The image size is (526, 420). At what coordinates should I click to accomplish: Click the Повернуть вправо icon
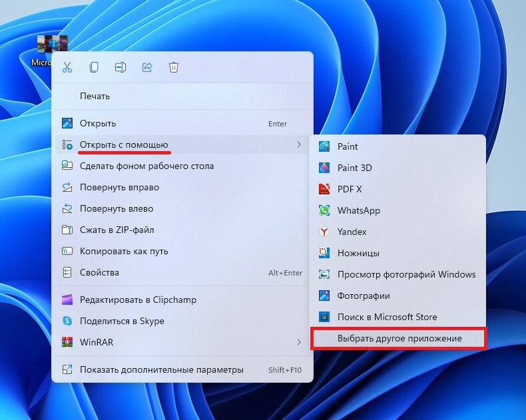point(67,187)
